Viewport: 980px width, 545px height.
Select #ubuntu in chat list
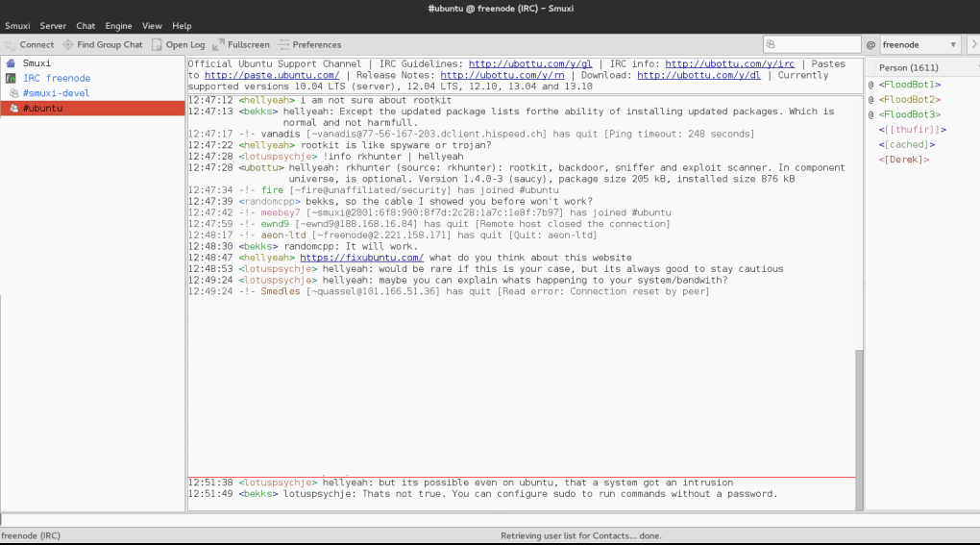92,108
